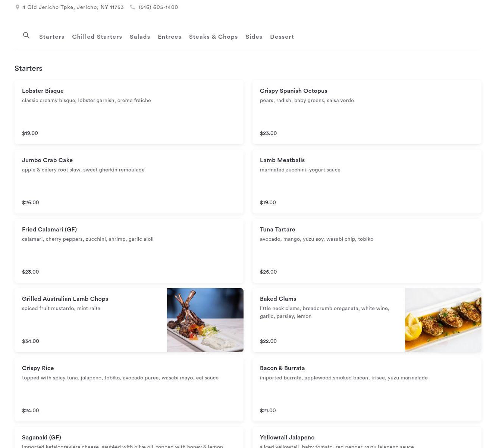Click the location pin icon
The width and height of the screenshot is (496, 448).
[x=17, y=7]
